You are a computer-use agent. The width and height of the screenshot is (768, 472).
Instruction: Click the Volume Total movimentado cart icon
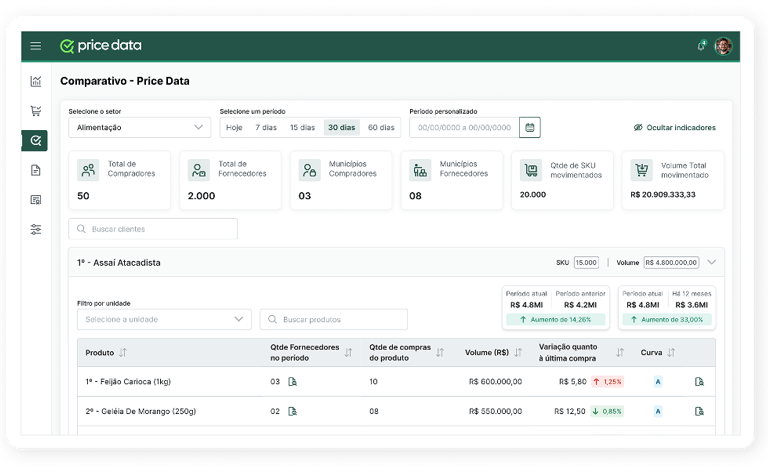pyautogui.click(x=642, y=170)
